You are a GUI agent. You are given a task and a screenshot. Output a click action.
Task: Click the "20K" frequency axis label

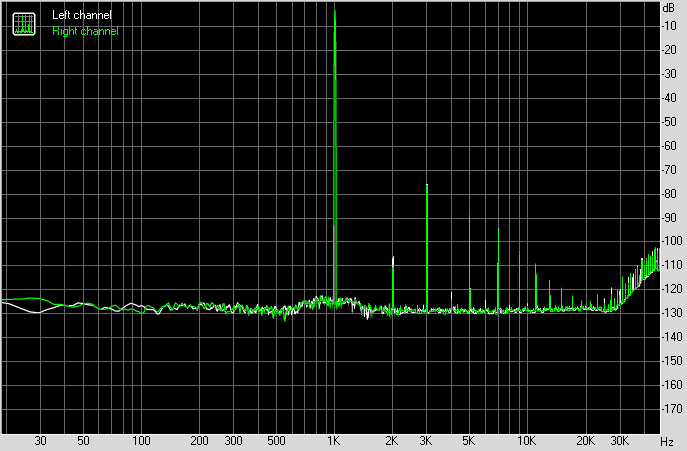[x=585, y=440]
